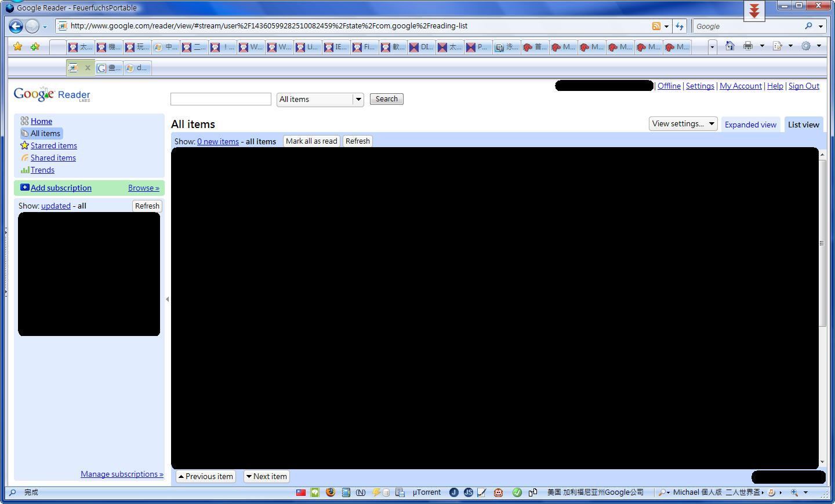Collapse the sidebar using the splitter arrow
The image size is (835, 504).
168,300
